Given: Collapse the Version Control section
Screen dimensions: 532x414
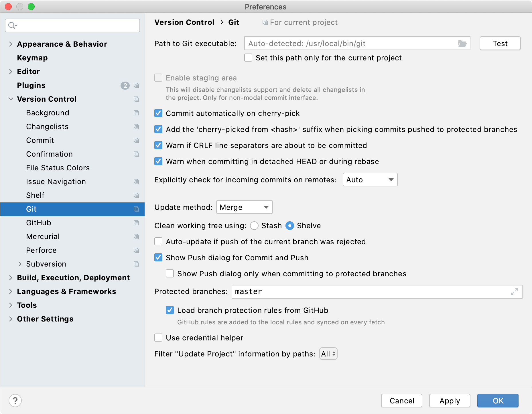Looking at the screenshot, I should pyautogui.click(x=11, y=99).
